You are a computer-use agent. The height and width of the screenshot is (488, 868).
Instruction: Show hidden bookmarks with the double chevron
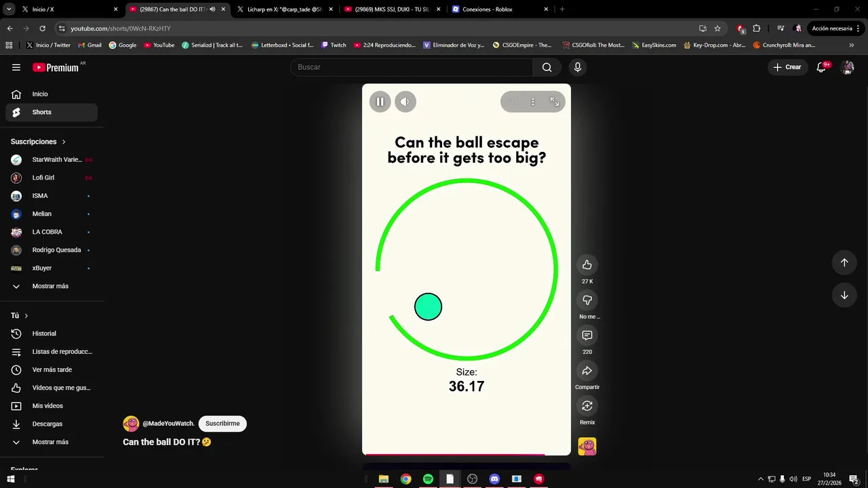pyautogui.click(x=852, y=45)
